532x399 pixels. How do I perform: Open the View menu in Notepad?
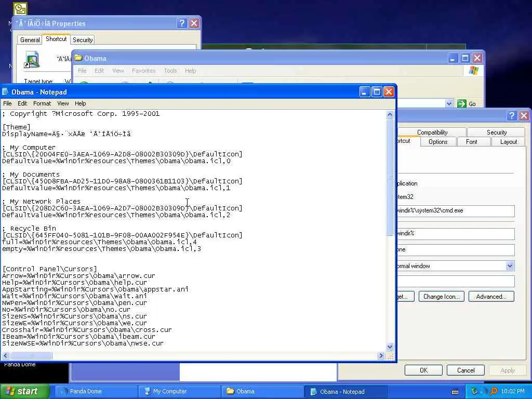(63, 103)
